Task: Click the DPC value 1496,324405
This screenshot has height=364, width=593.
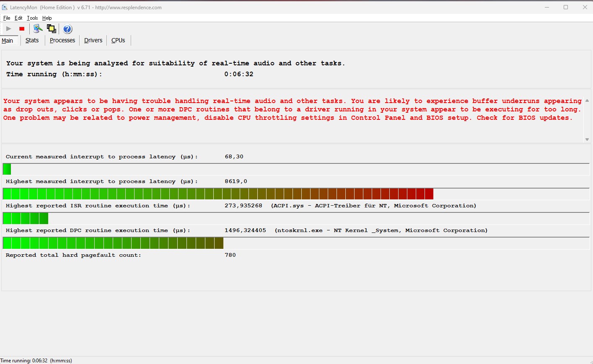Action: coord(245,230)
